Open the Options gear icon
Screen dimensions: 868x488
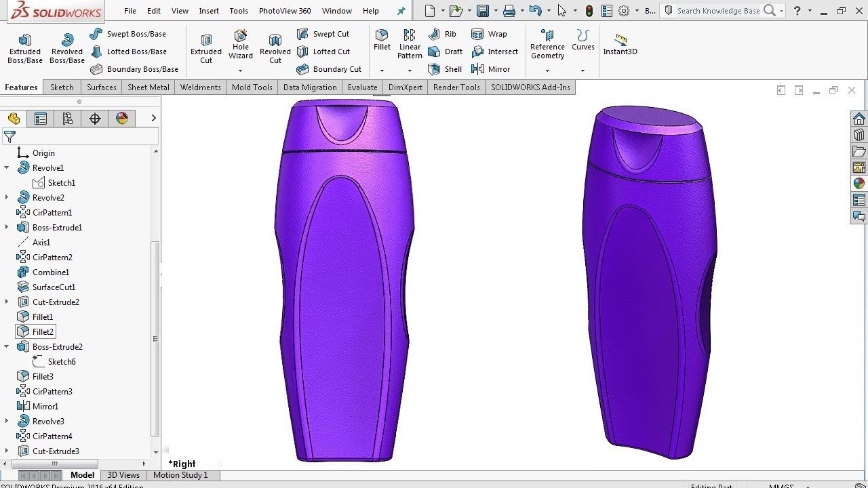coord(624,11)
